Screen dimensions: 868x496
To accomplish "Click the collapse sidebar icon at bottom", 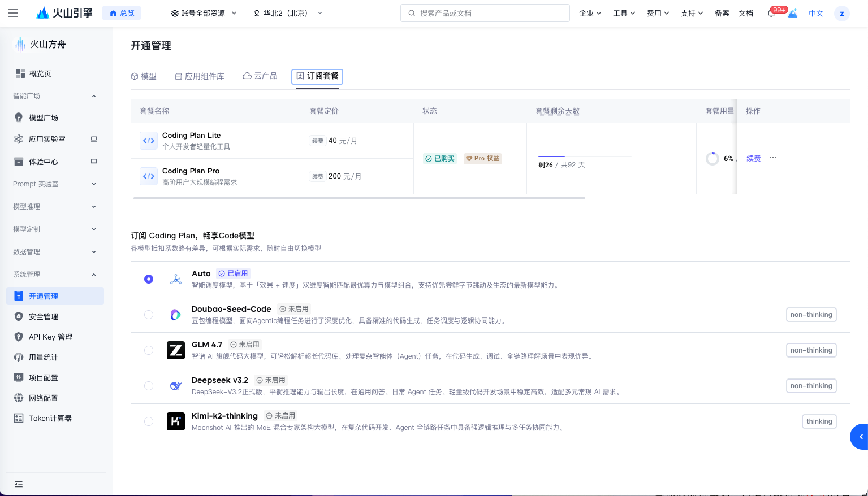I will (19, 484).
